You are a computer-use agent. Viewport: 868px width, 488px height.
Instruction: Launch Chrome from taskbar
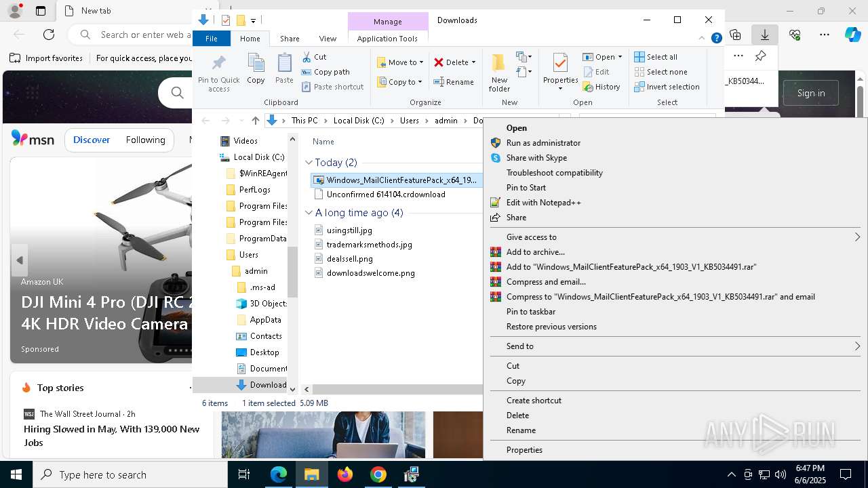coord(378,474)
